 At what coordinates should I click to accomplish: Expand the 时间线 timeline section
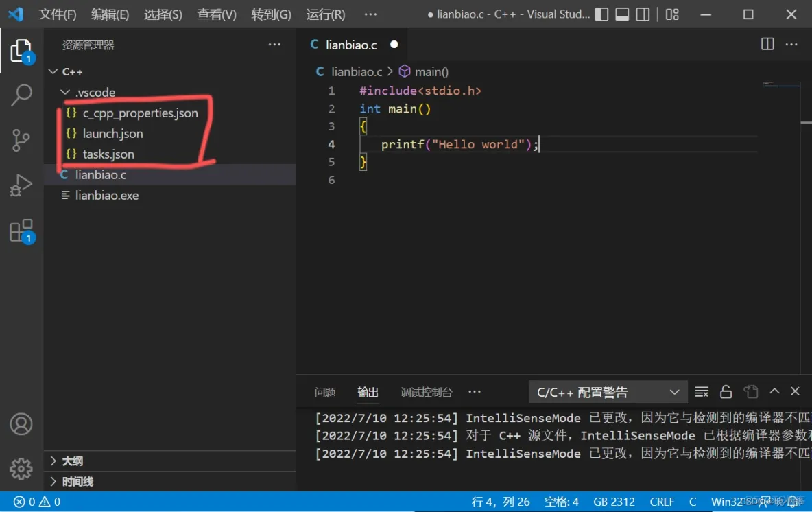tap(170, 481)
